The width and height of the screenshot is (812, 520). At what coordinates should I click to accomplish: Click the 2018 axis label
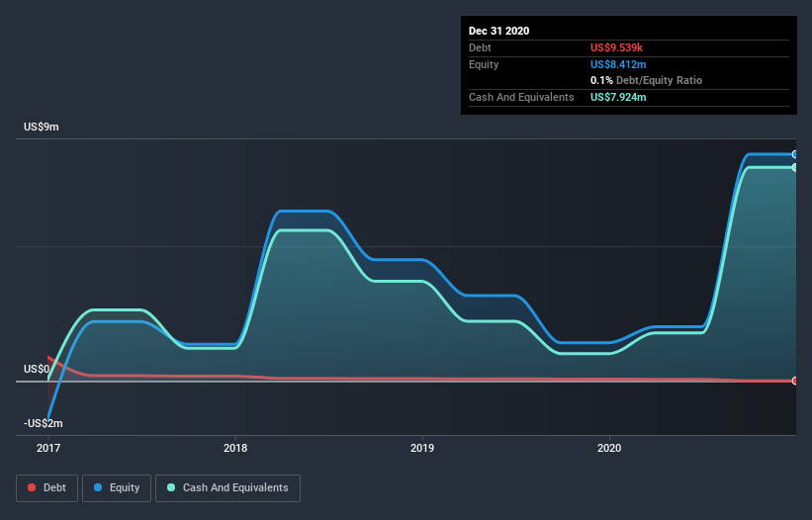coord(235,448)
